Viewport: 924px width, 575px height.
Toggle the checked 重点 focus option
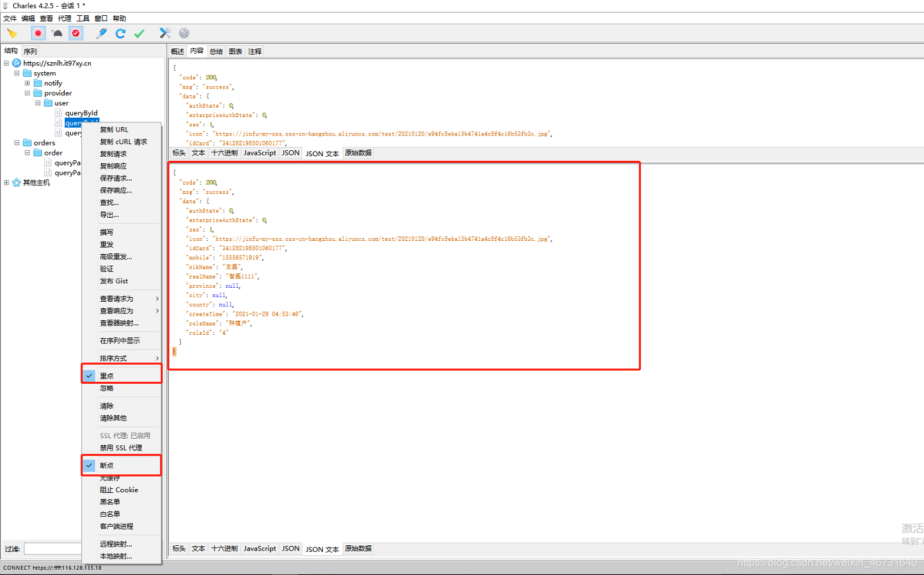[x=122, y=375]
